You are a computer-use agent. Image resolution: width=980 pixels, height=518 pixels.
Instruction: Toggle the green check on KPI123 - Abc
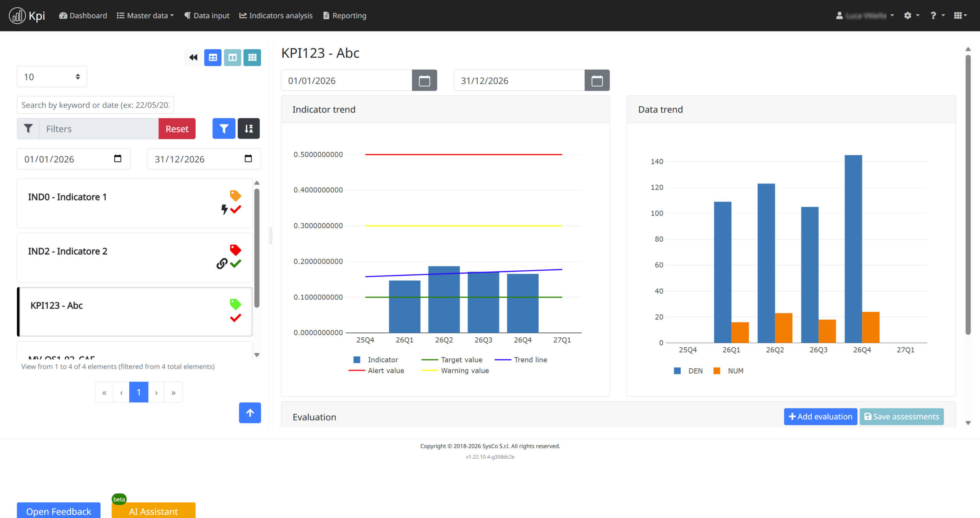click(x=236, y=317)
